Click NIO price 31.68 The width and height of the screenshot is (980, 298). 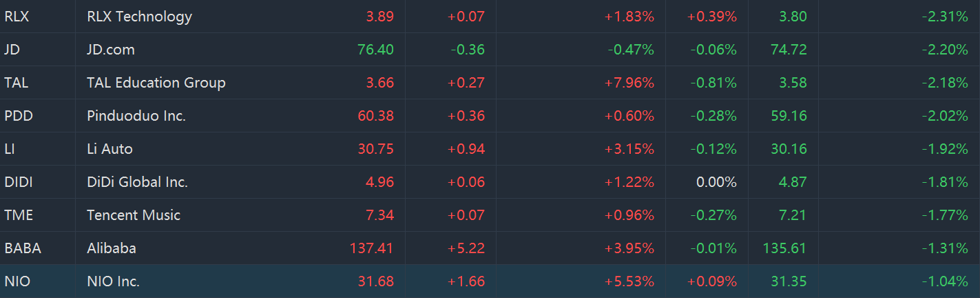click(x=376, y=281)
